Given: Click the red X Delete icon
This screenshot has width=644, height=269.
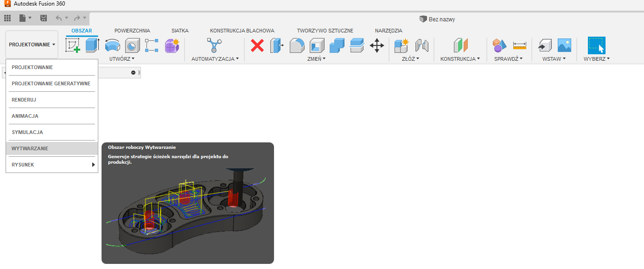Looking at the screenshot, I should pyautogui.click(x=257, y=45).
